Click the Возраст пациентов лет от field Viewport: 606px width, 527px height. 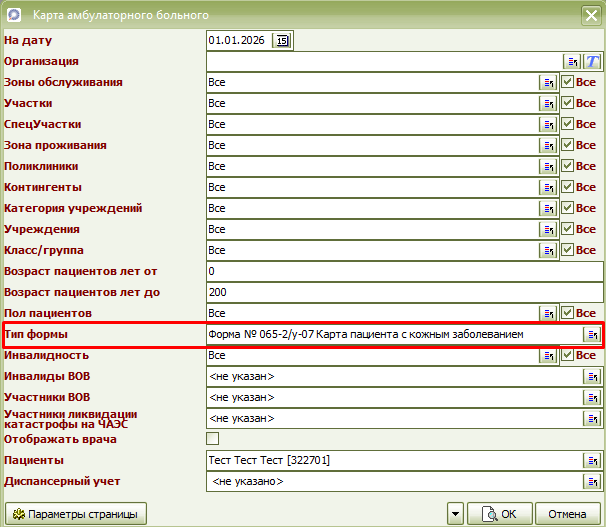click(400, 271)
